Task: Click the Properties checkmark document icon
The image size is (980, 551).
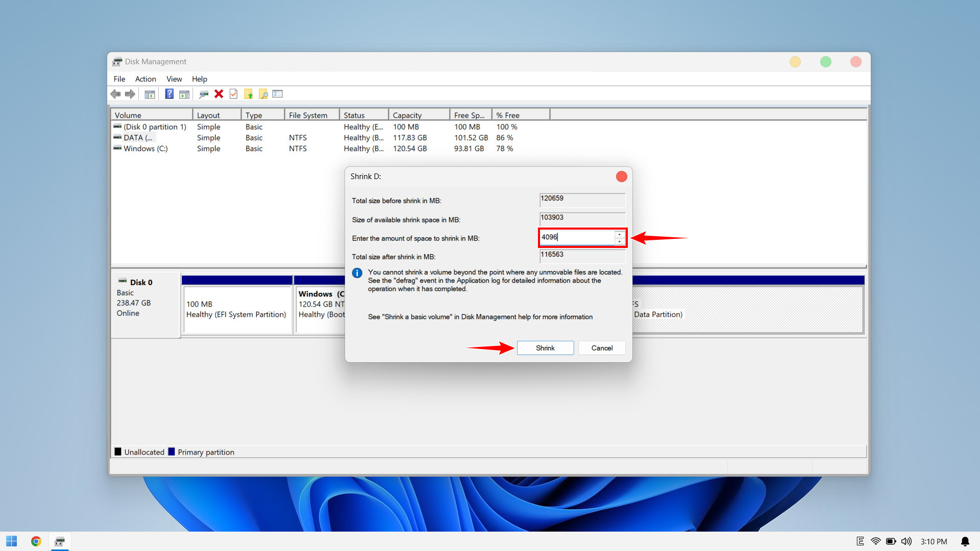Action: tap(234, 94)
